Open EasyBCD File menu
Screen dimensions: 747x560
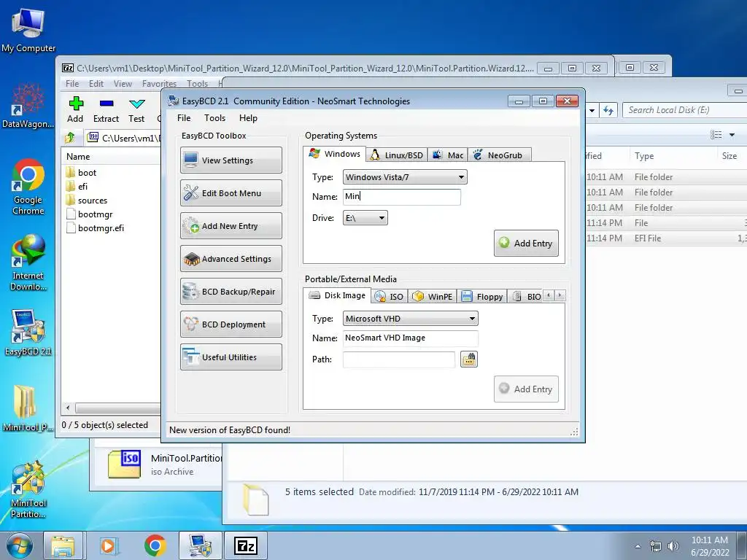pos(184,118)
